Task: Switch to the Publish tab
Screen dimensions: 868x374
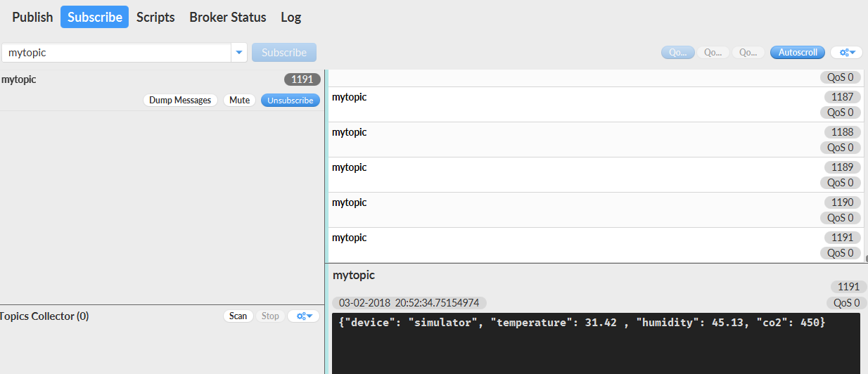Action: pos(32,17)
